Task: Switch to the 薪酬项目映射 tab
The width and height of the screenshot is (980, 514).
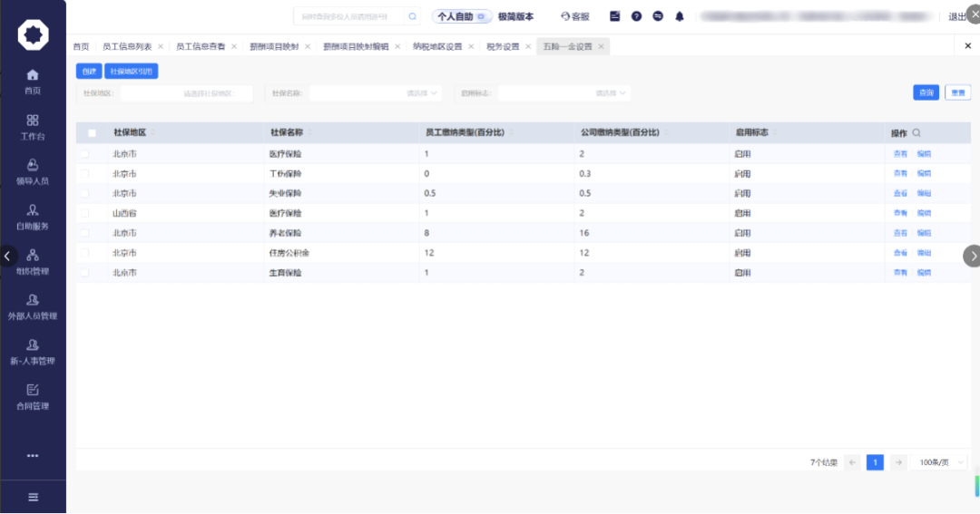Action: coord(274,46)
